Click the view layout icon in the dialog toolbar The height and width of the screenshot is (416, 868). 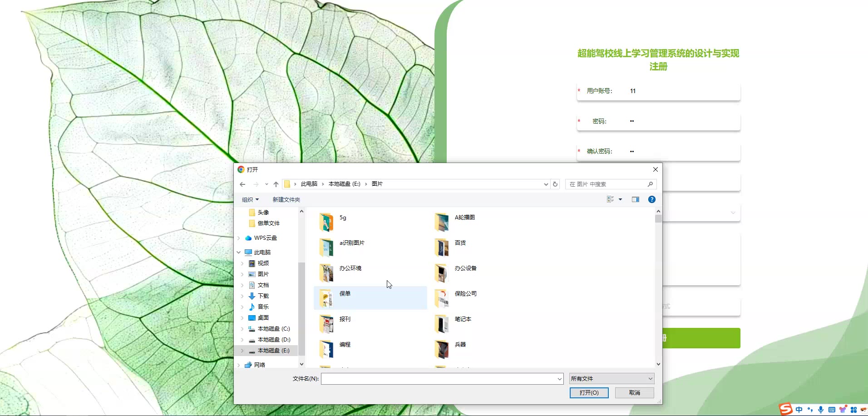tap(611, 199)
